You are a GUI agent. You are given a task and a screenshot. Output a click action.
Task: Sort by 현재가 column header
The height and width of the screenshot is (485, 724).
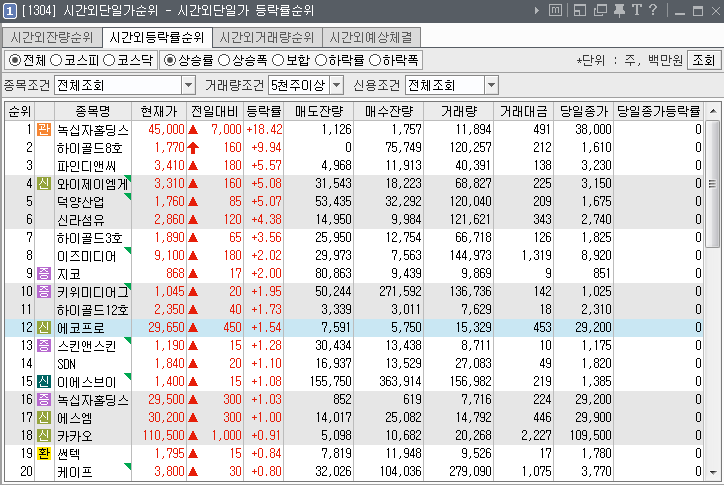click(x=159, y=111)
